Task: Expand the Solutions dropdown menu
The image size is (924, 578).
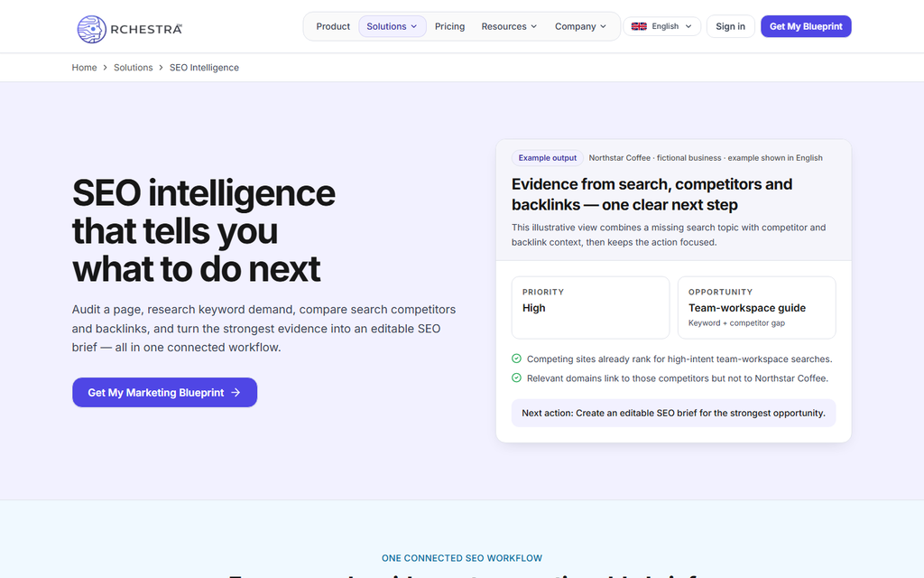Action: coord(393,26)
